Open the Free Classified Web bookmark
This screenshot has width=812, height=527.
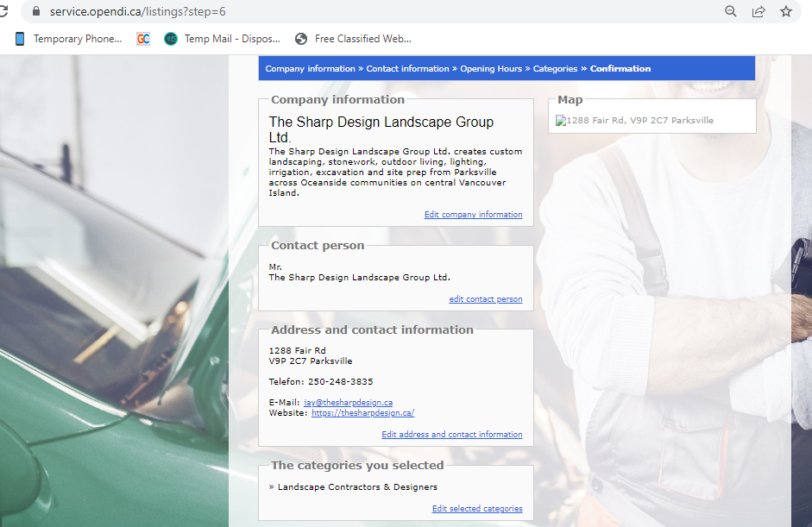(x=353, y=39)
